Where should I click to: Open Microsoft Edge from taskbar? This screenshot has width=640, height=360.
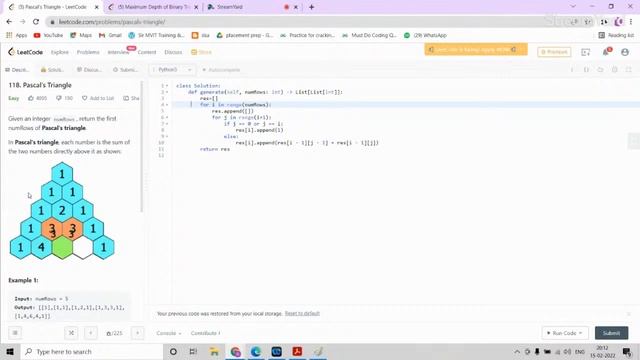(x=256, y=351)
